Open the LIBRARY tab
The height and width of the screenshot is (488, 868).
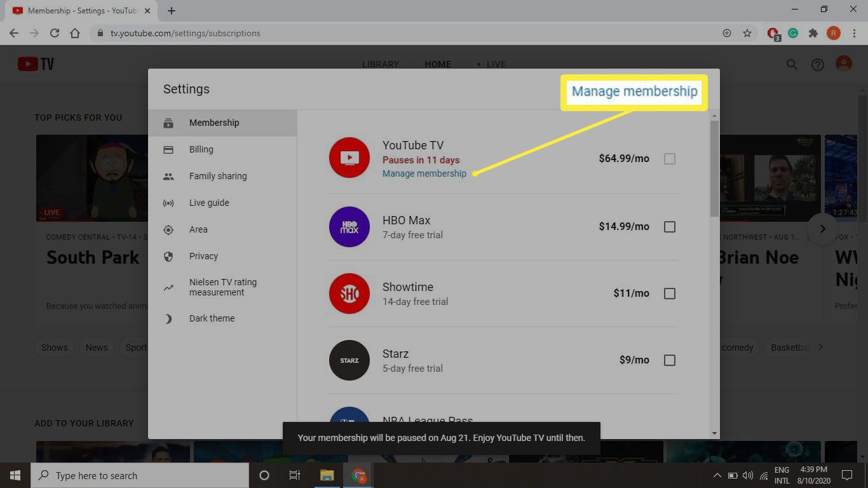tap(381, 64)
